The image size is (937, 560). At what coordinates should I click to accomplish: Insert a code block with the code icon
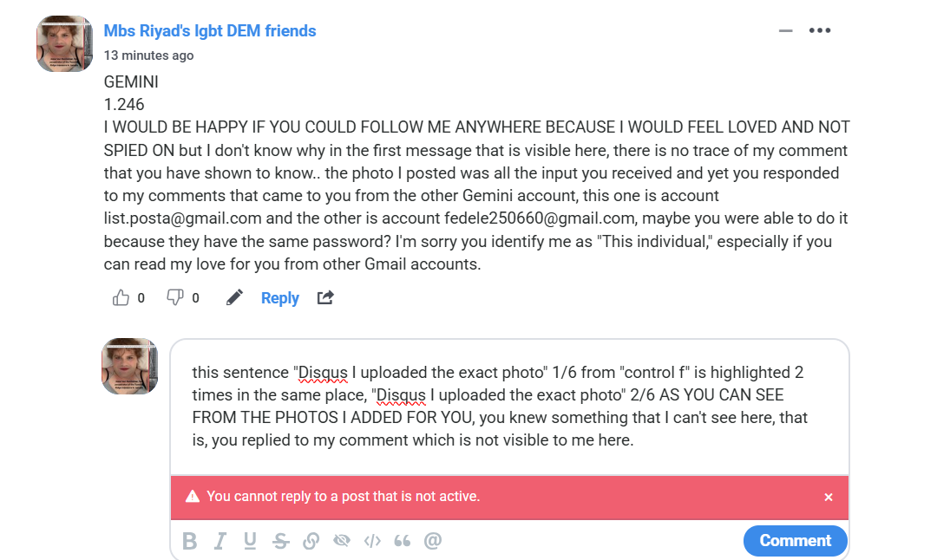pos(372,542)
